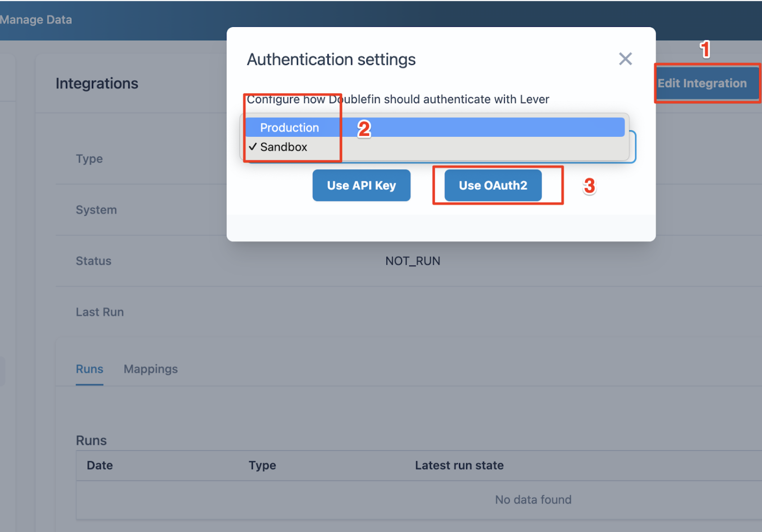This screenshot has height=532, width=762.
Task: Select the Runs tab
Action: (x=89, y=369)
